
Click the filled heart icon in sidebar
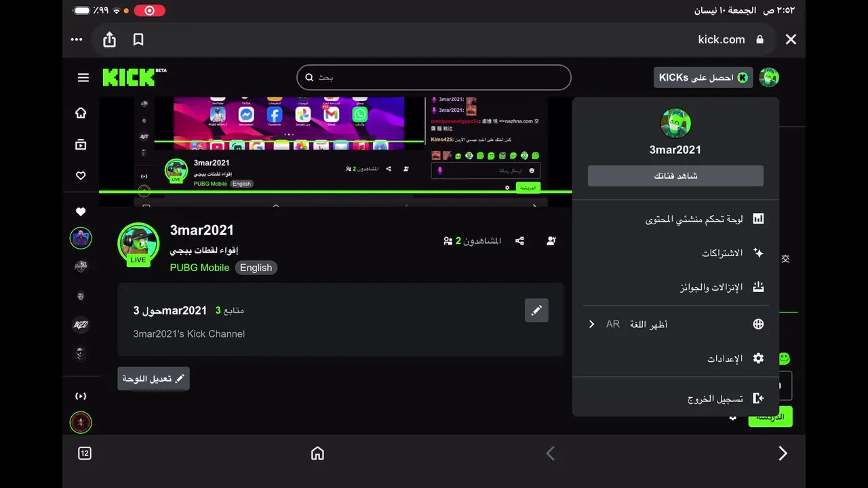[81, 212]
